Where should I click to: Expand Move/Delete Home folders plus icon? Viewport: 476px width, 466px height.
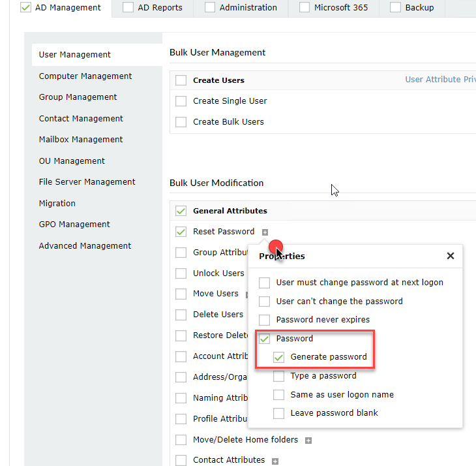pyautogui.click(x=308, y=441)
